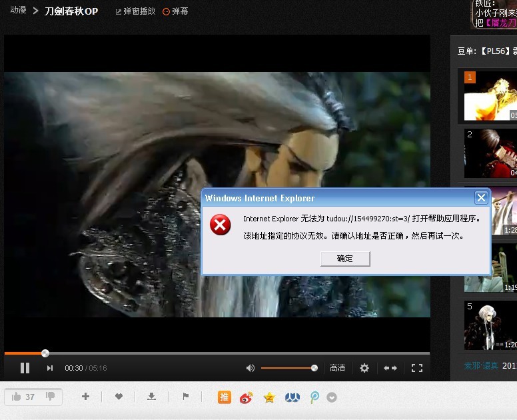Screen dimensions: 517x420
Task: Mute the player volume speaker icon
Action: click(x=251, y=368)
